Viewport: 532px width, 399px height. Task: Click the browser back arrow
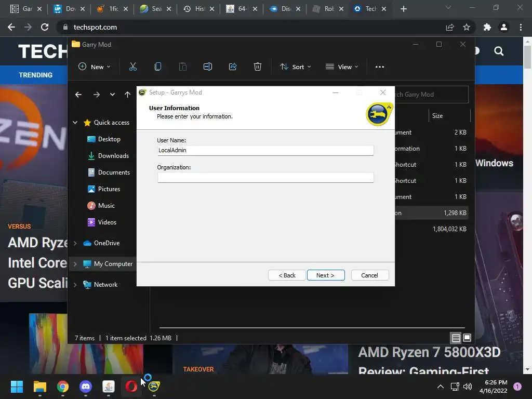[x=11, y=27]
